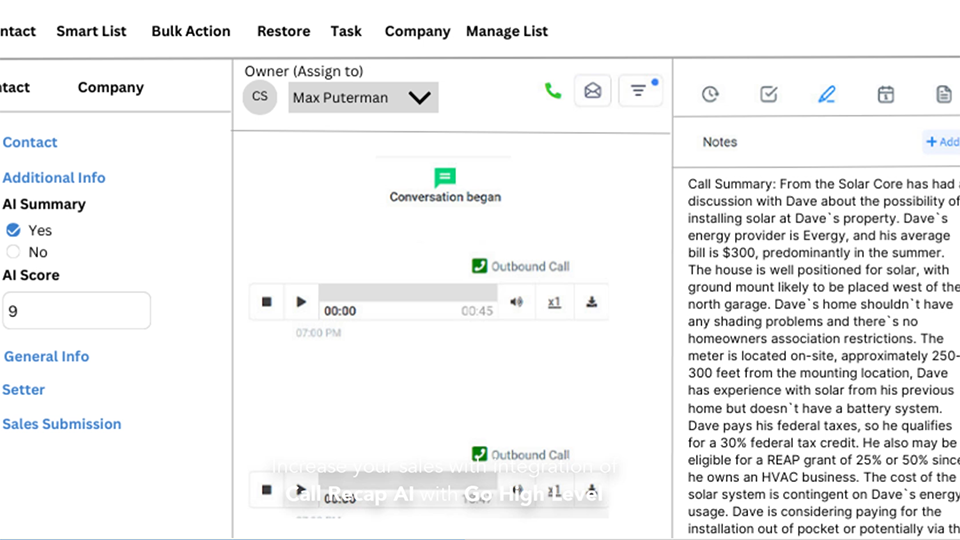
Task: Expand the Contact section
Action: click(x=30, y=142)
